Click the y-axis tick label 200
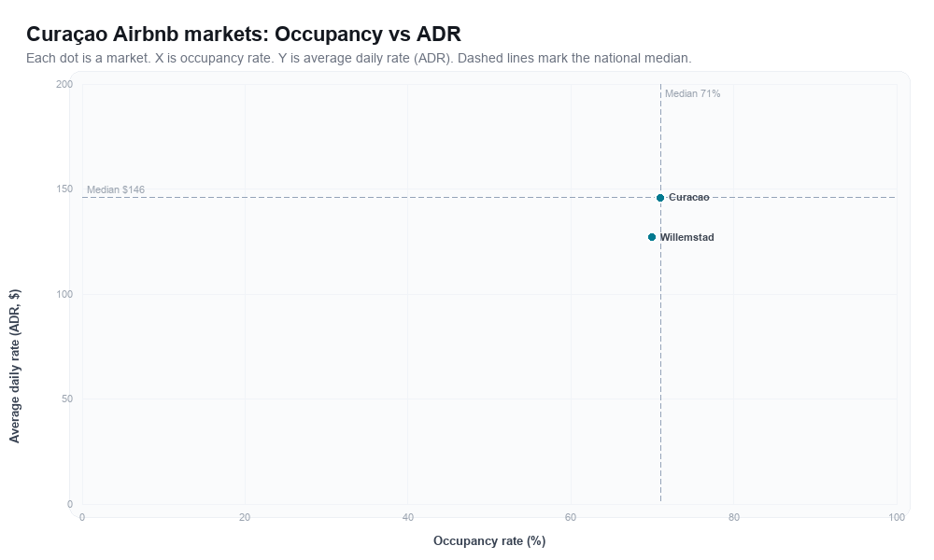Viewport: 934px width, 560px height. click(64, 85)
